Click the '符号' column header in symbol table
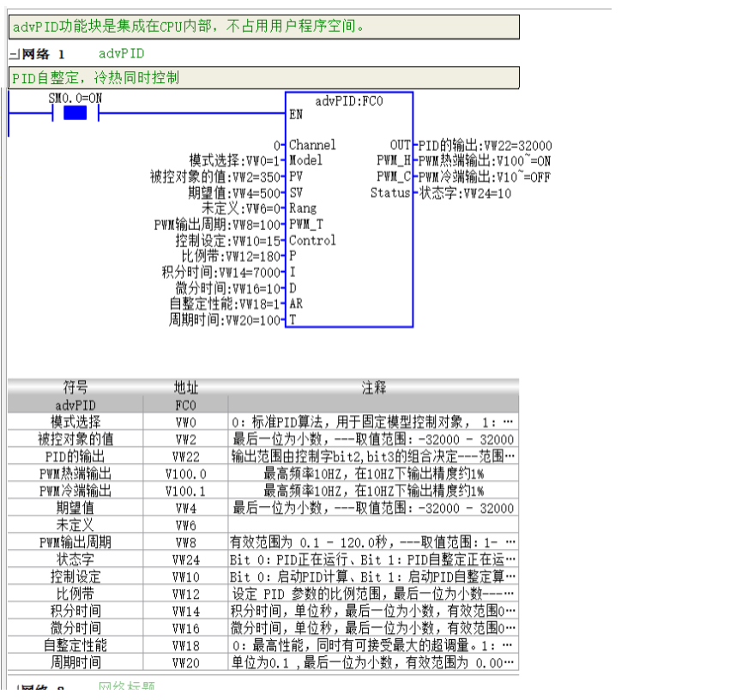Viewport: 730px width, 700px height. tap(75, 387)
